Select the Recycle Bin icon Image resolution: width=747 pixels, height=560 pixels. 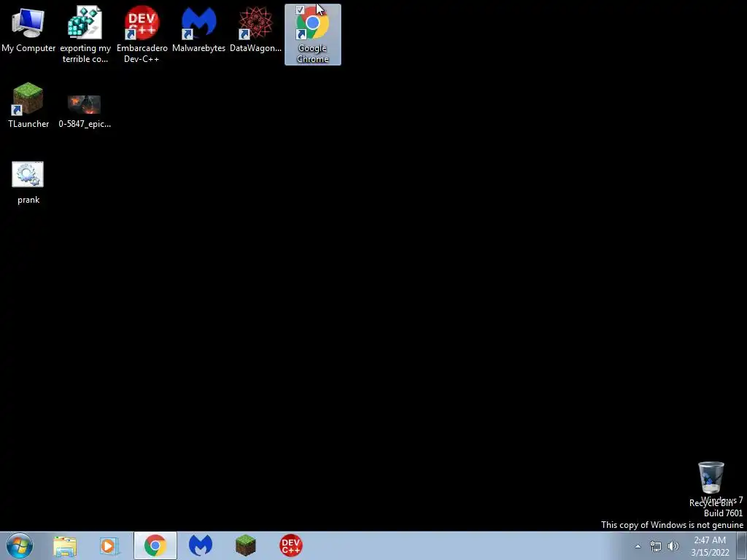(711, 483)
